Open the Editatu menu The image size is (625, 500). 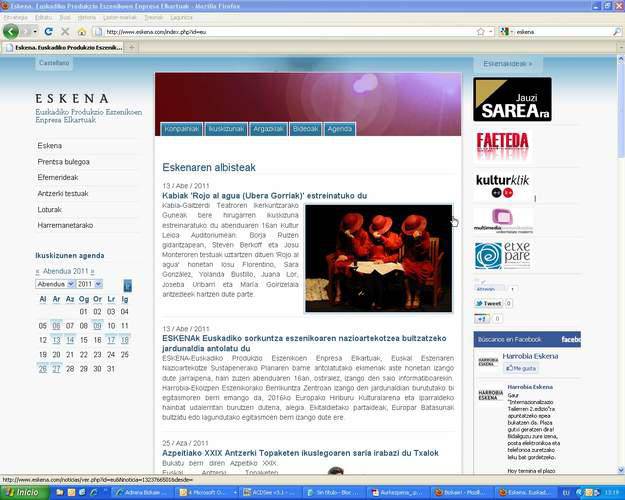[43, 18]
